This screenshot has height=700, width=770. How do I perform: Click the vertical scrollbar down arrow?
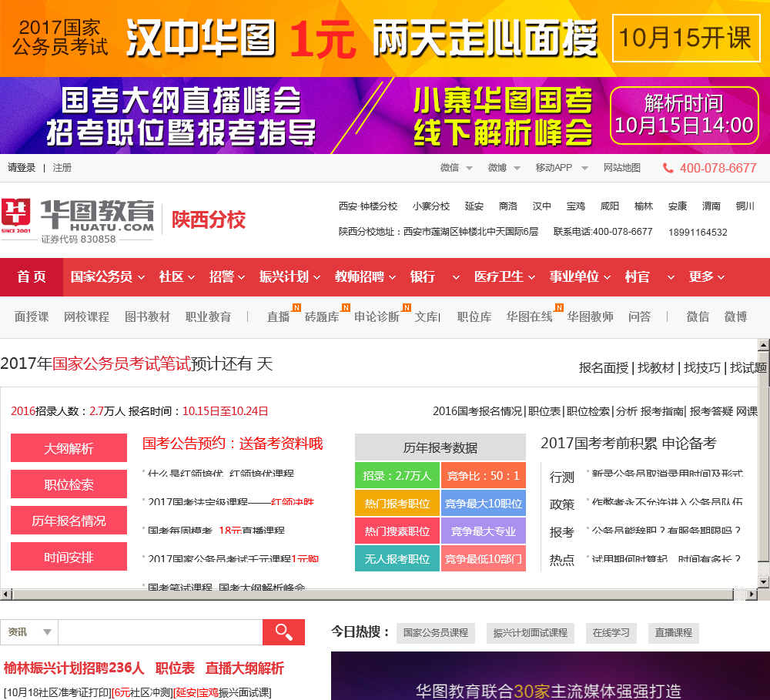point(764,582)
